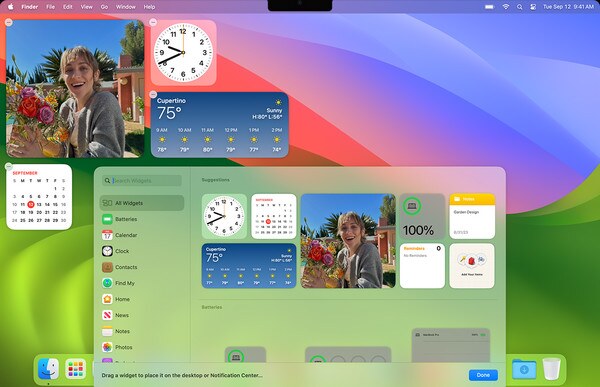Select All Widgets in the gallery sidebar
The image size is (600, 387).
[142, 203]
